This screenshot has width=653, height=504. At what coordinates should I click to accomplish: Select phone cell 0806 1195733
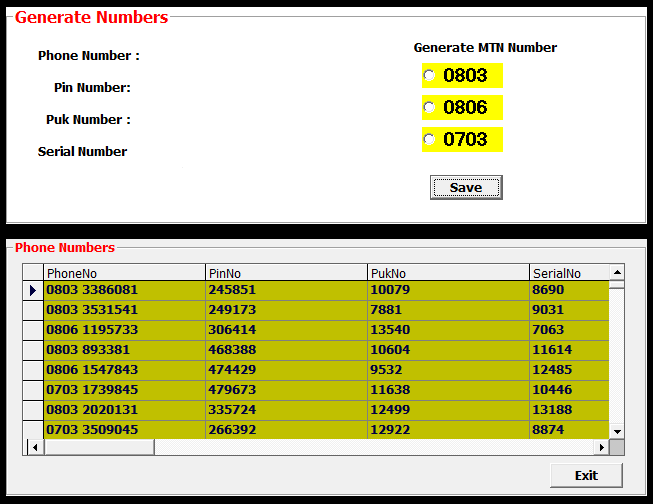pos(125,330)
